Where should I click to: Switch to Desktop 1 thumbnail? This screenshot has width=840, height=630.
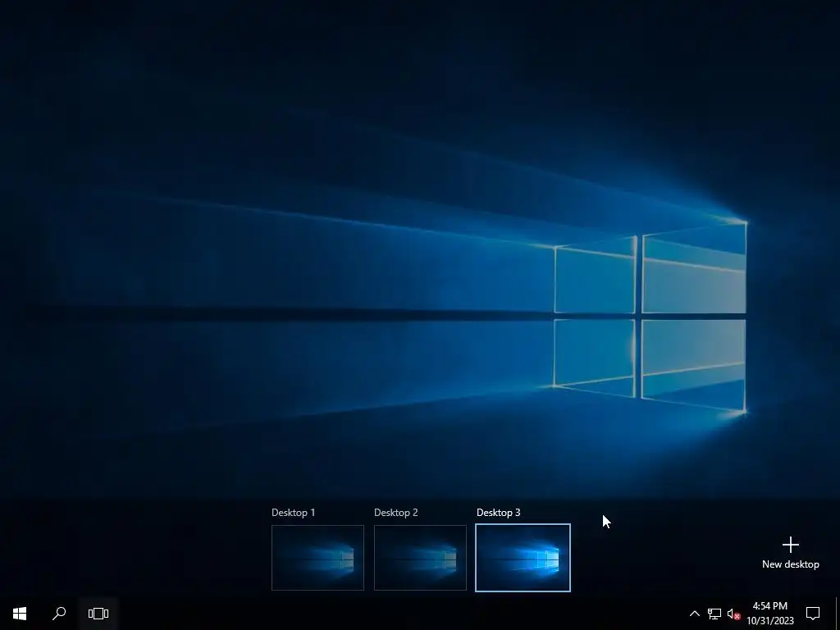pyautogui.click(x=317, y=558)
